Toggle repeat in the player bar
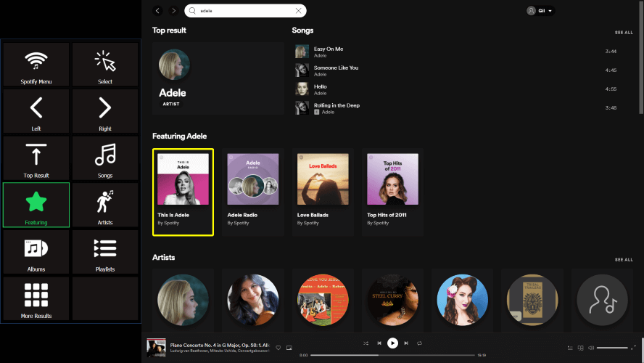The image size is (644, 363). tap(419, 343)
